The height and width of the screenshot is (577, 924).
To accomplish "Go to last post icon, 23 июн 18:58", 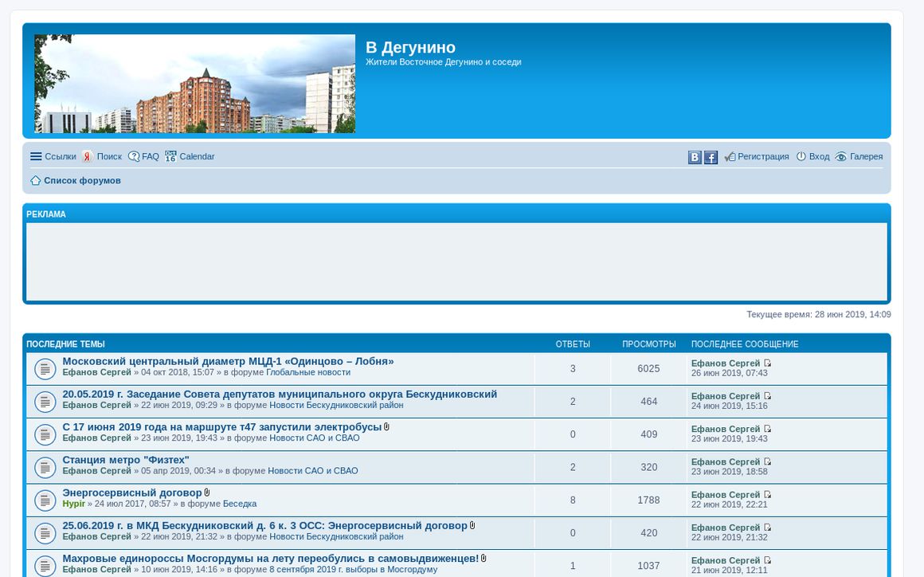I will tap(767, 462).
